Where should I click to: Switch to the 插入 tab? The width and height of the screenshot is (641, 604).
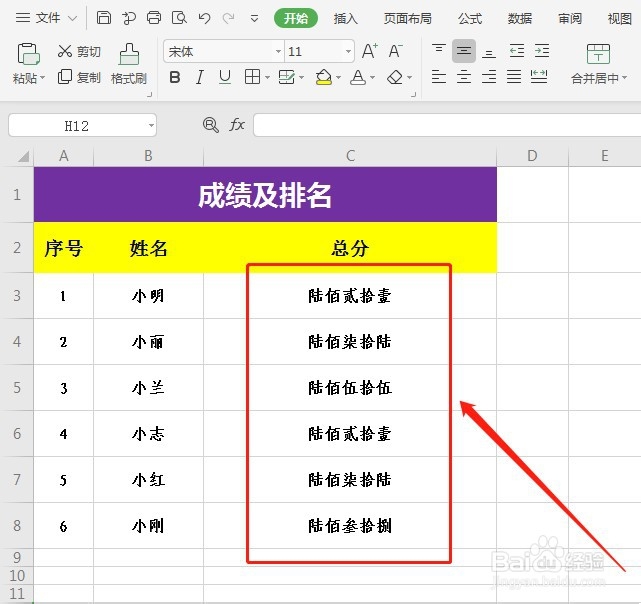345,18
